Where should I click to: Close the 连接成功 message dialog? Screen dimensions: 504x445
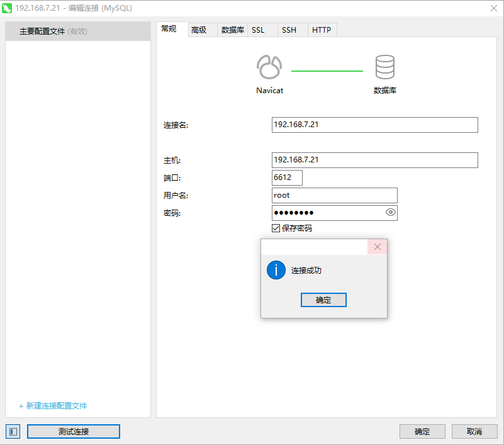tap(378, 247)
